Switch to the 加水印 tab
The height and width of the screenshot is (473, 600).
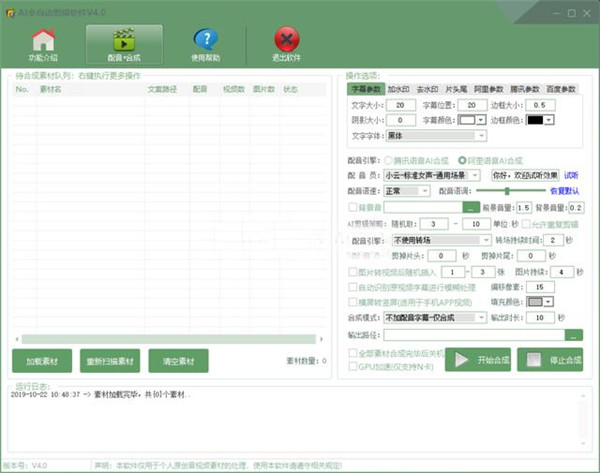click(x=400, y=89)
